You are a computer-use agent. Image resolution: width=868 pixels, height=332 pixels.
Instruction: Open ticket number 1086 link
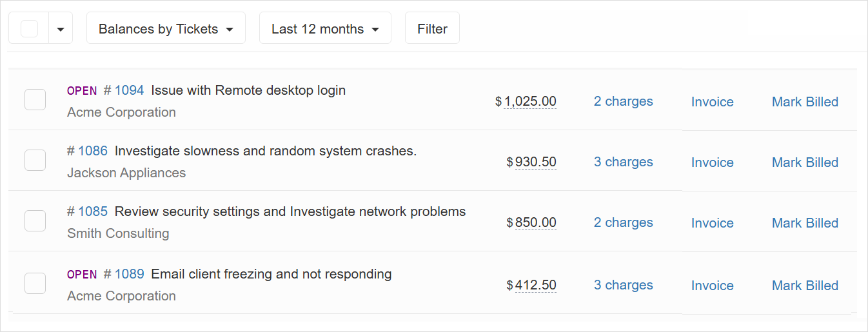coord(93,151)
